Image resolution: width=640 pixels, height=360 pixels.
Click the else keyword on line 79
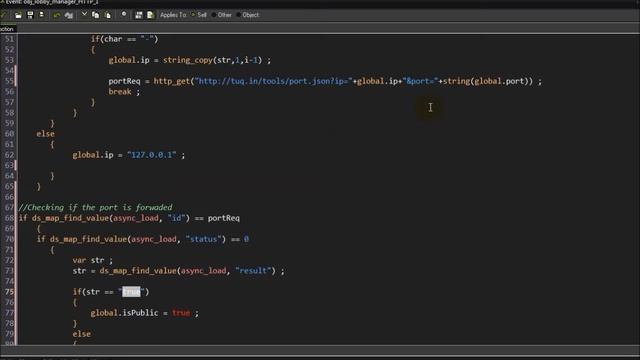[82, 334]
